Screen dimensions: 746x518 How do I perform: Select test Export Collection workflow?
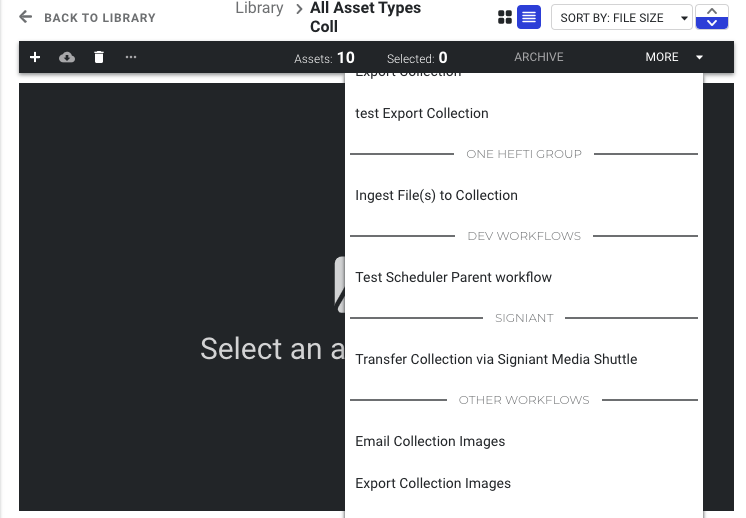tap(422, 113)
